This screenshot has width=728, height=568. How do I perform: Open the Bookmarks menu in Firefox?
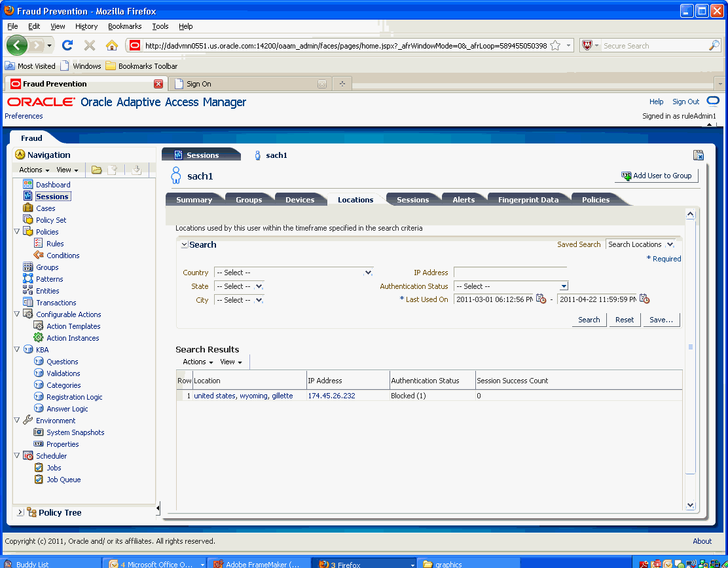(x=124, y=26)
